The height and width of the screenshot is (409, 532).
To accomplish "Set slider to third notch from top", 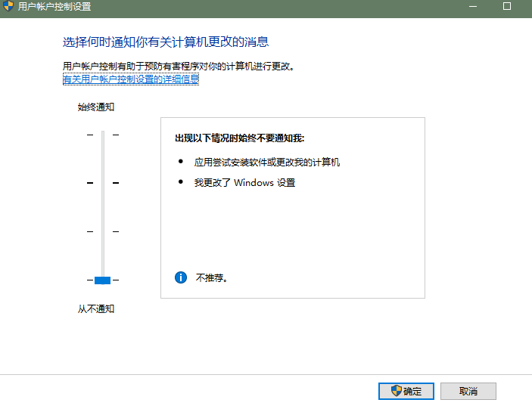I will 103,232.
